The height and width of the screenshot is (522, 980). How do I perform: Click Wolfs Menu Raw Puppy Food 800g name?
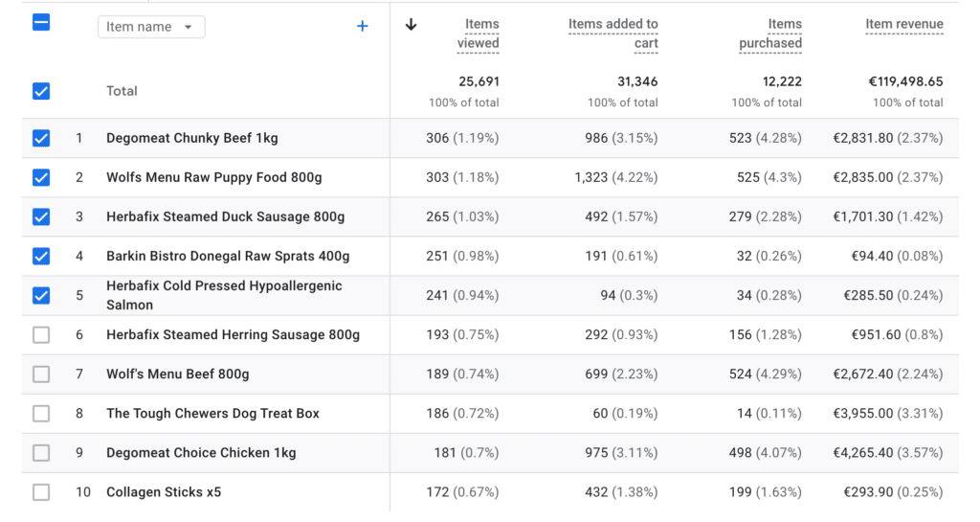[x=213, y=177]
